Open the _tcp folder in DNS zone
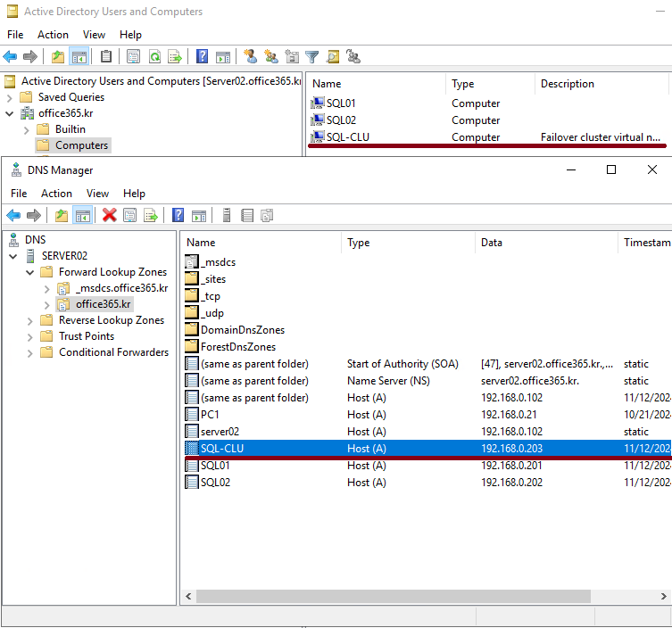 pyautogui.click(x=203, y=296)
